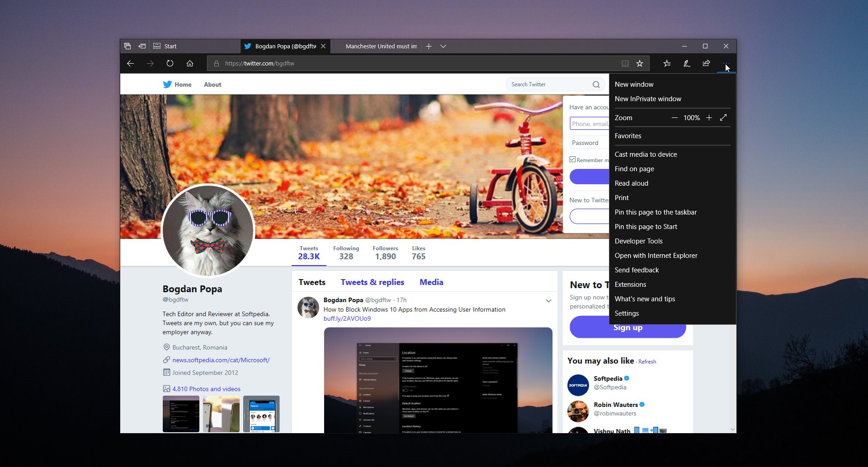Close the Bogdan Popa tab
The image size is (868, 467).
[323, 46]
